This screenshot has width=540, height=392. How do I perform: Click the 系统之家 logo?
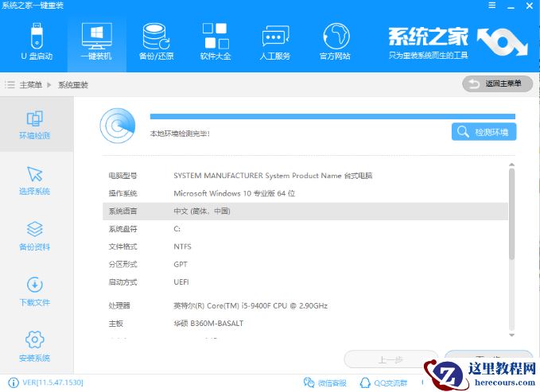(x=458, y=42)
